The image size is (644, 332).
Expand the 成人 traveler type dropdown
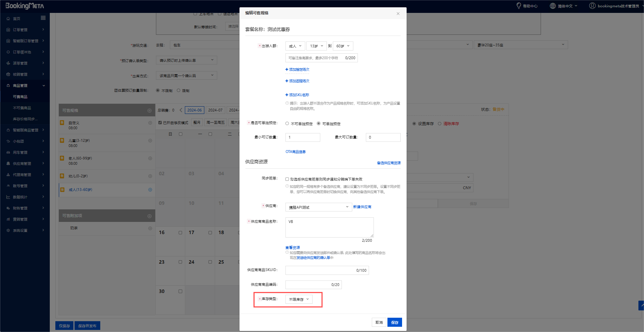point(295,46)
